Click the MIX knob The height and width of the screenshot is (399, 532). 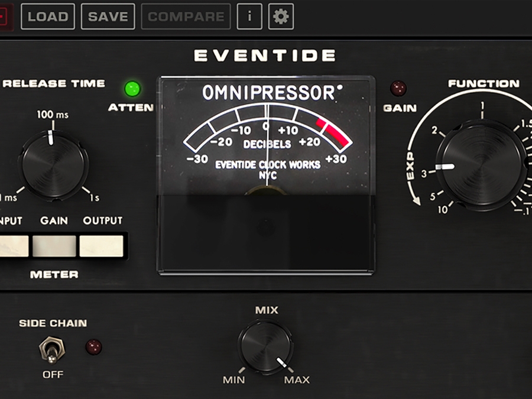[265, 347]
